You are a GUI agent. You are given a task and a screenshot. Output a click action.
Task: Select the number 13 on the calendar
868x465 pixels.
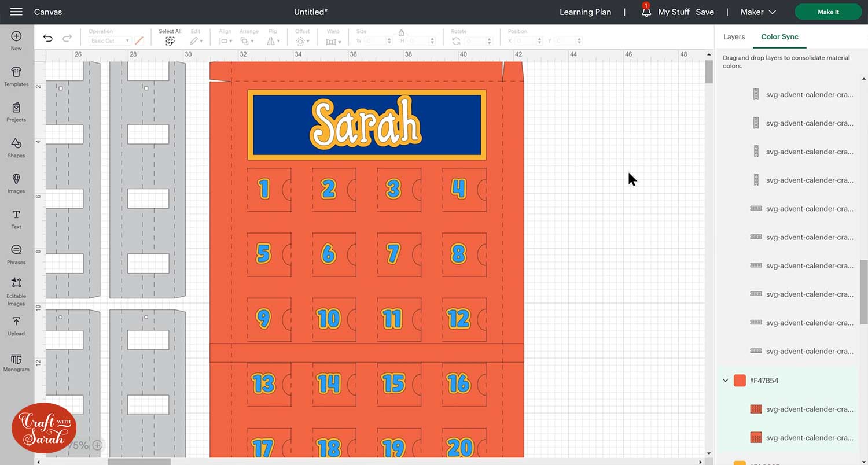coord(264,383)
